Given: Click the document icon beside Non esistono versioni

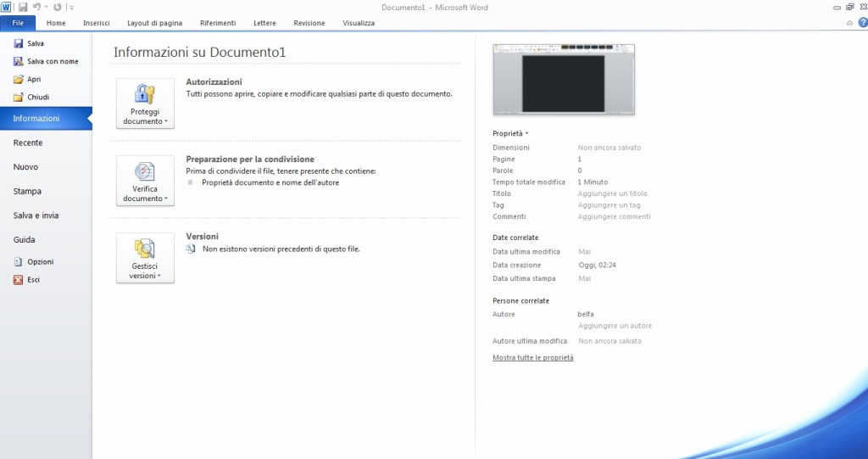Looking at the screenshot, I should [191, 249].
